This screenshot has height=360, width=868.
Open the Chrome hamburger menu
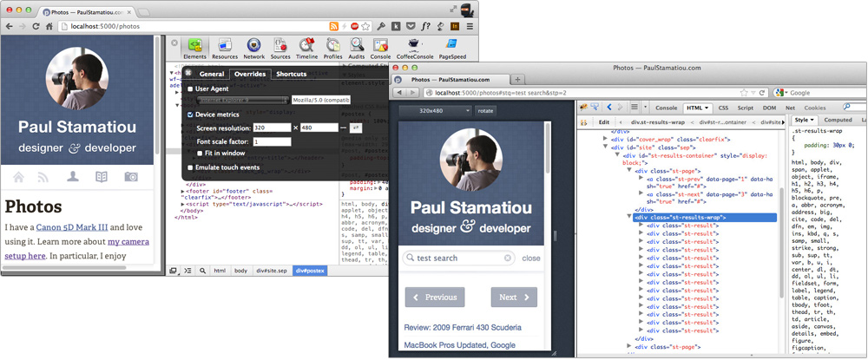coord(470,26)
